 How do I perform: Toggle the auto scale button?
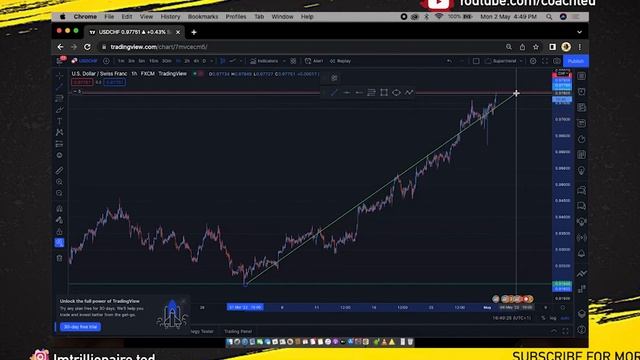[x=565, y=318]
